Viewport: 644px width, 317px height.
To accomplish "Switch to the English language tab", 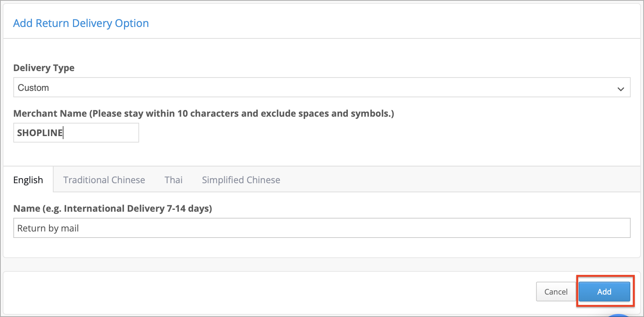I will coord(28,180).
